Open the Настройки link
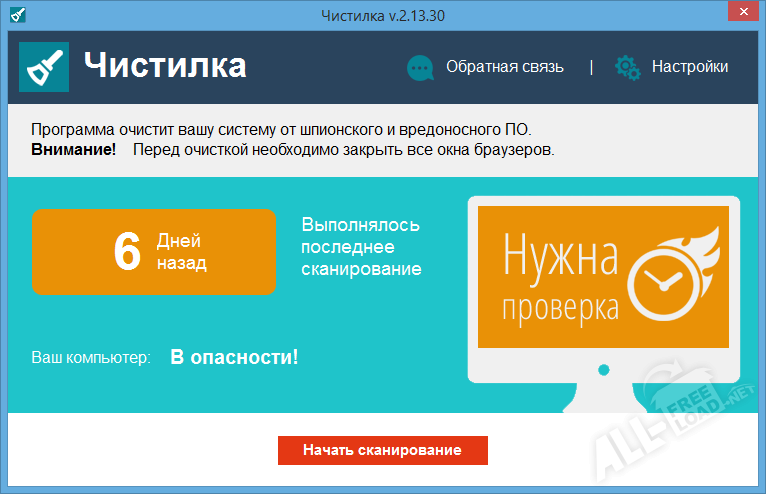The image size is (766, 494). (x=690, y=68)
